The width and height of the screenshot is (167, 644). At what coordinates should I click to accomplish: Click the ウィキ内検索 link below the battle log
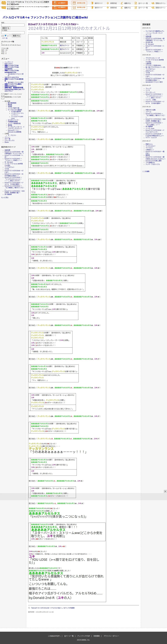tap(52, 608)
